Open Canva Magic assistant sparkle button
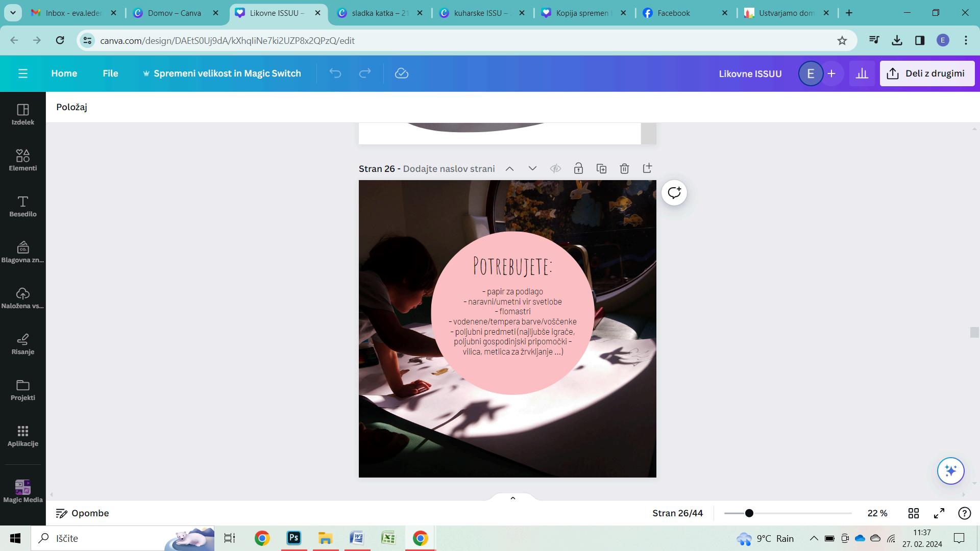 coord(950,470)
